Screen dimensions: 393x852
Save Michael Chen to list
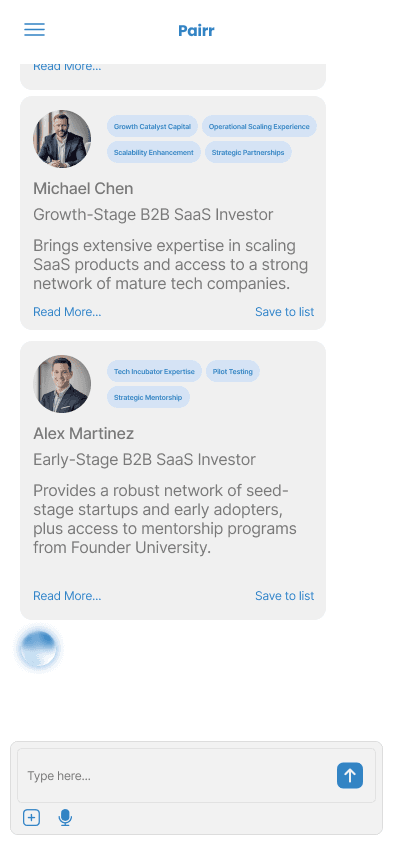point(285,312)
